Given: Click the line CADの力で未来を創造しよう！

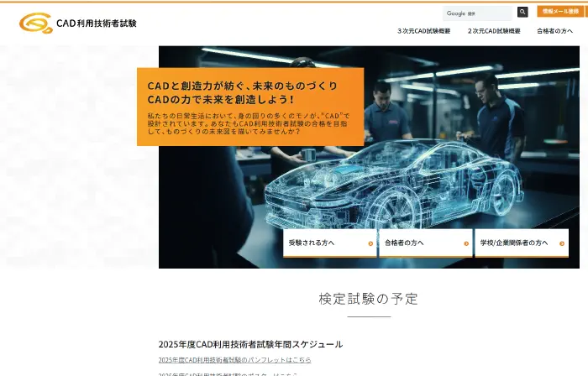Looking at the screenshot, I should click(x=220, y=100).
